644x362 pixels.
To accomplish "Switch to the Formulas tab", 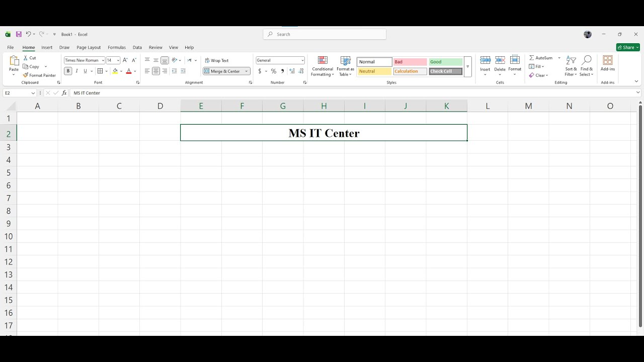I will pos(117,47).
